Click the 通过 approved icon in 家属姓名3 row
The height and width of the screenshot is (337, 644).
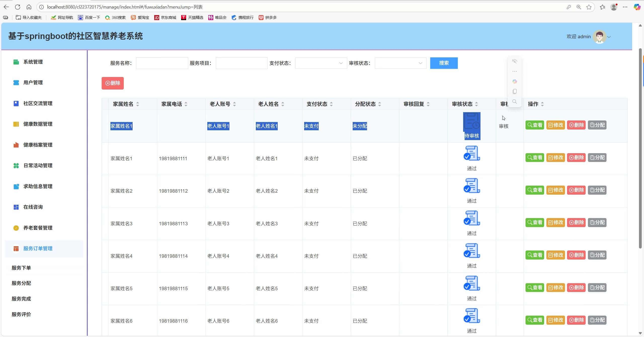(472, 218)
